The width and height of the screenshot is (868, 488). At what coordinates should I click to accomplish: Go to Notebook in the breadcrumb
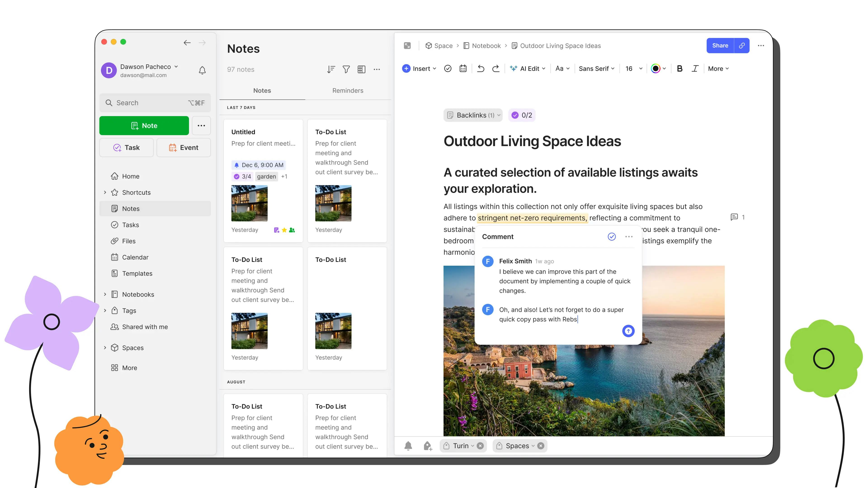click(x=482, y=45)
